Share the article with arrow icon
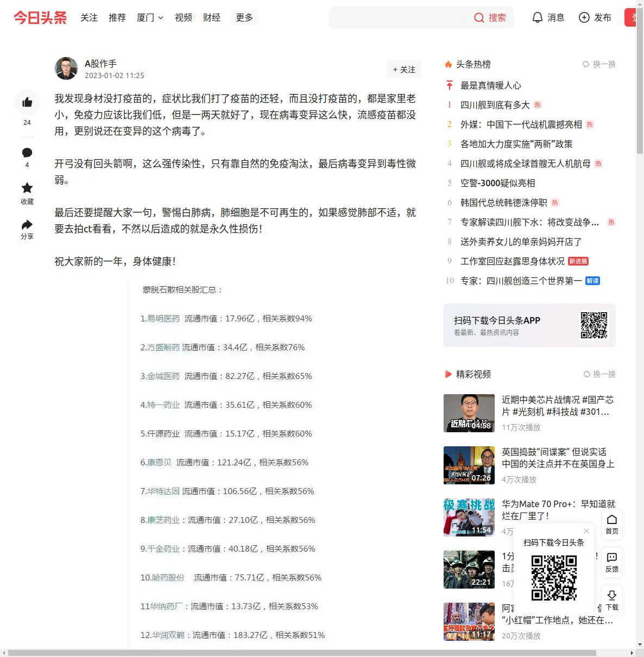Viewport: 644px width, 657px height. (x=27, y=224)
